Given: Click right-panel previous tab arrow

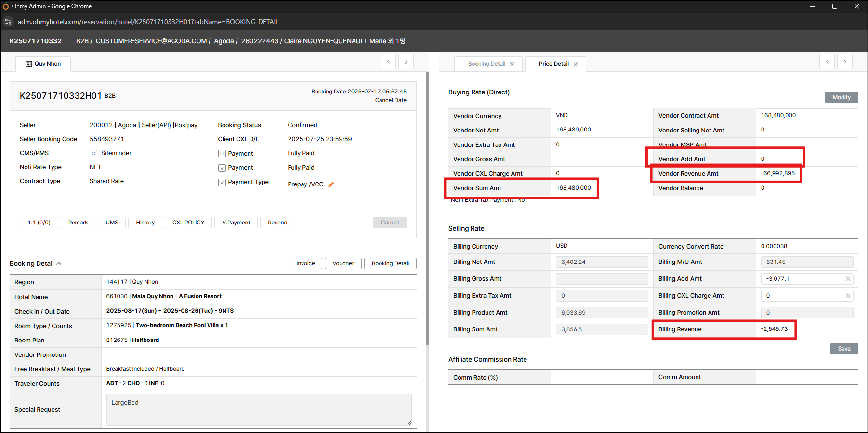Looking at the screenshot, I should click(x=827, y=62).
